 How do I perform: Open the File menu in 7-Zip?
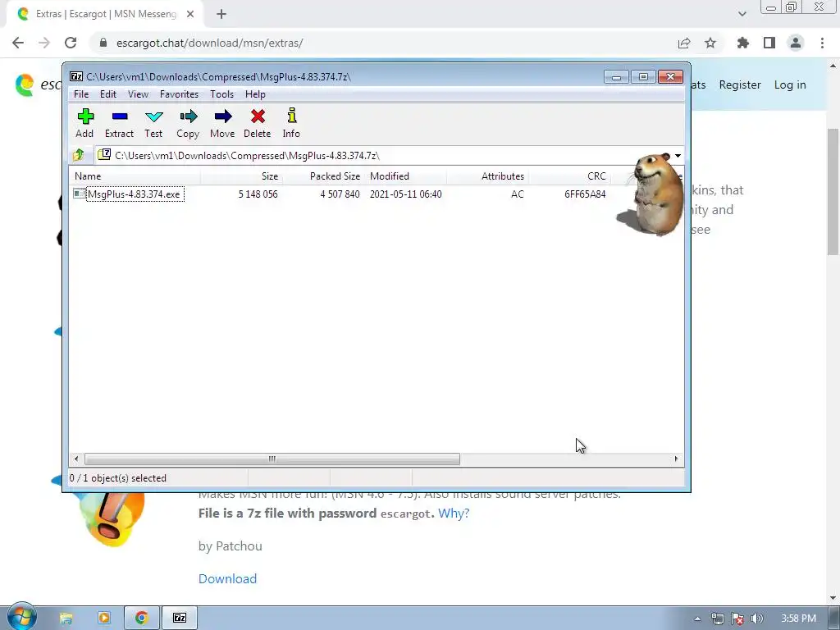click(81, 94)
